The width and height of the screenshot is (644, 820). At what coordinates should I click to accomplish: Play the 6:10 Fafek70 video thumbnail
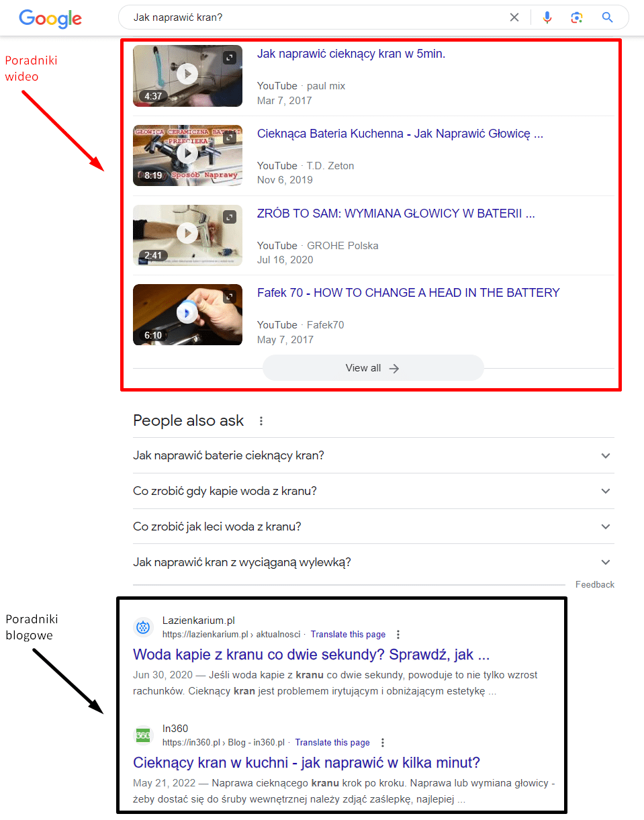[187, 314]
